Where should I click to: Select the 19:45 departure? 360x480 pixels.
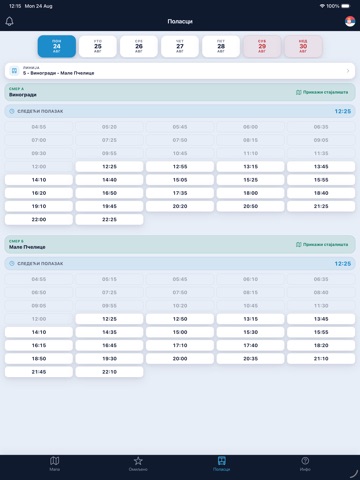[109, 206]
